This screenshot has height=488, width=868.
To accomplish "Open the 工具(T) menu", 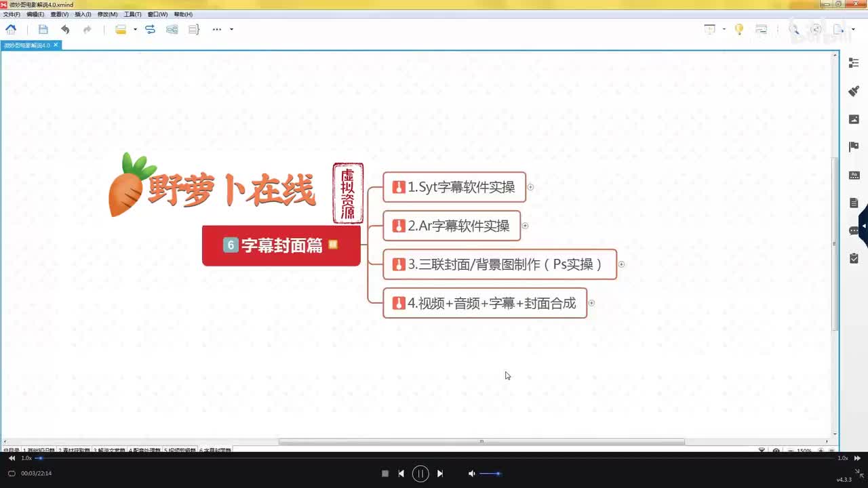I will click(132, 14).
